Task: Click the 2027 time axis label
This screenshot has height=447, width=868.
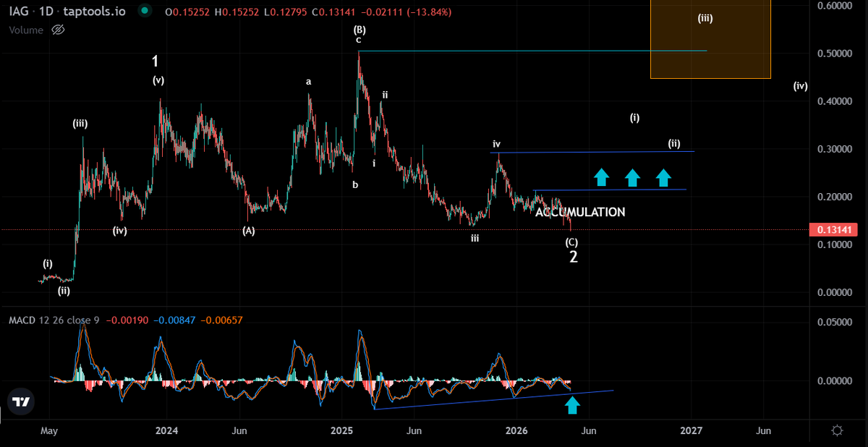Action: pos(692,430)
